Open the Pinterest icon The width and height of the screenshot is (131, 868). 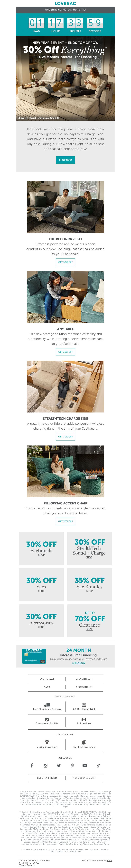(72, 765)
